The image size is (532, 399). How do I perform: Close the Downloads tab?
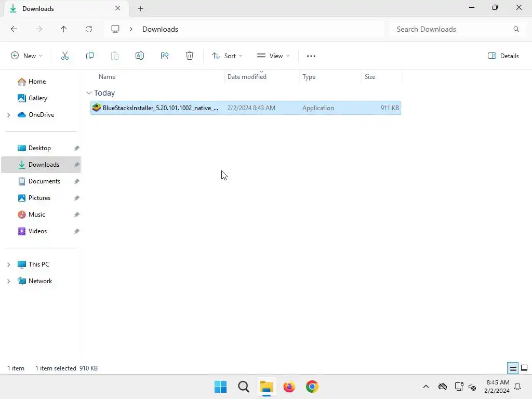pyautogui.click(x=118, y=8)
